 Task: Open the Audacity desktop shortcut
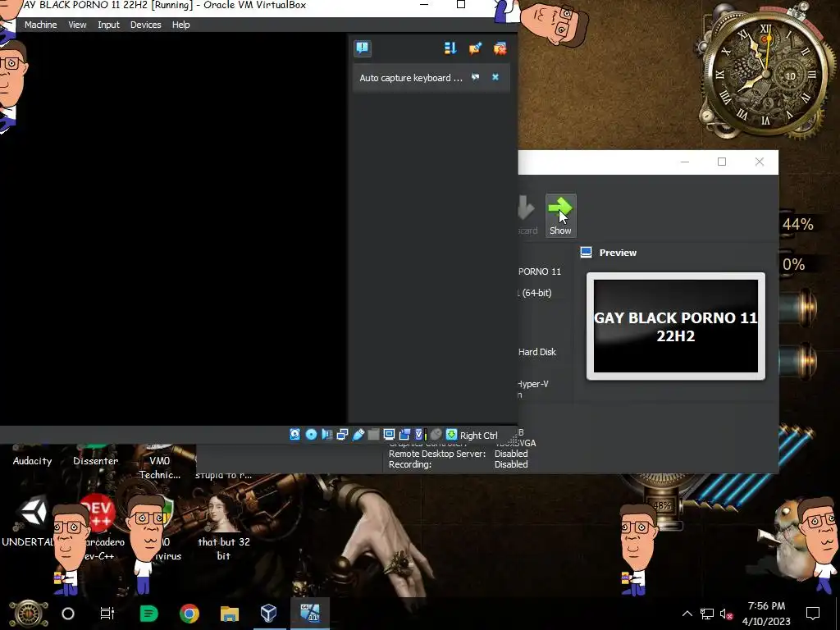coord(32,461)
